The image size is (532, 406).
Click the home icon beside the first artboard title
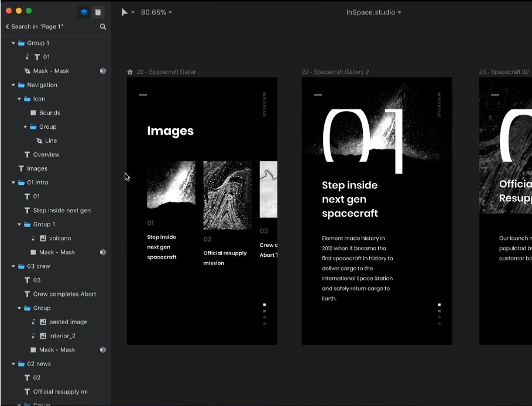130,72
